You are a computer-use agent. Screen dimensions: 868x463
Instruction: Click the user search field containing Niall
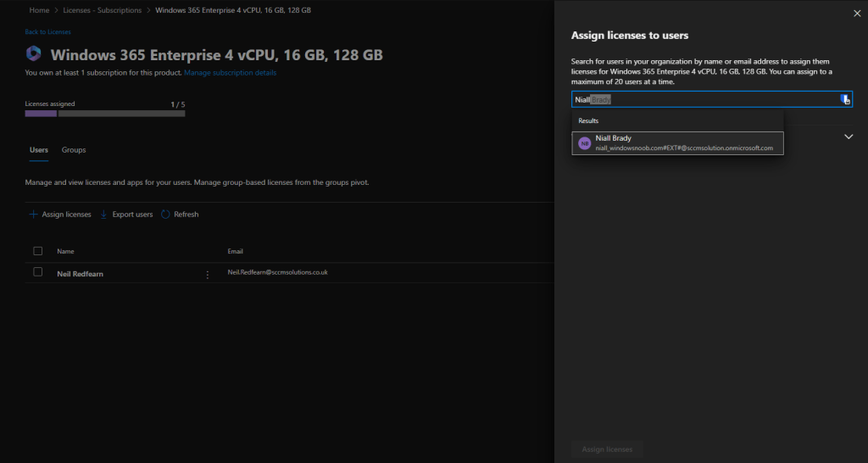pos(704,99)
